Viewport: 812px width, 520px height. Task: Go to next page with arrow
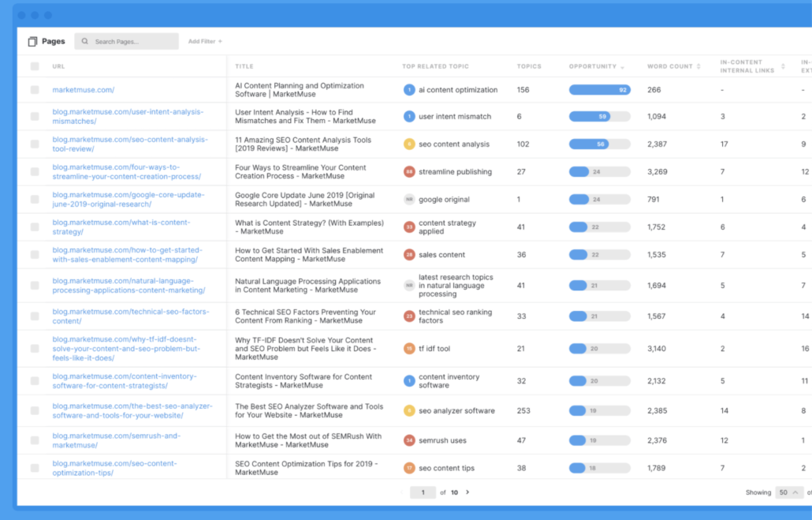coord(467,492)
